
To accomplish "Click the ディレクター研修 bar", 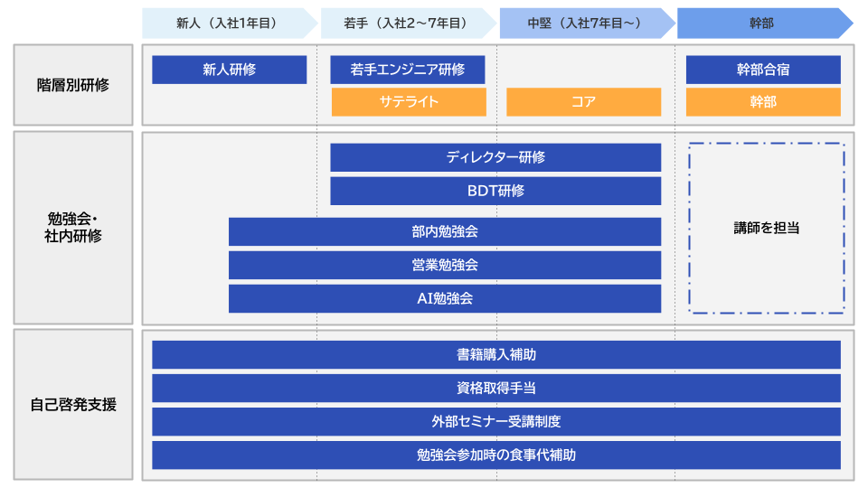I will click(x=495, y=157).
